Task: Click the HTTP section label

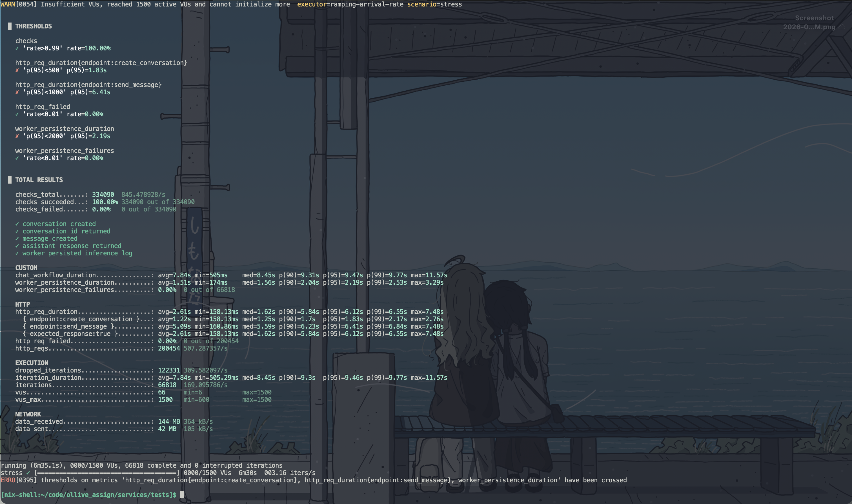Action: (23, 304)
